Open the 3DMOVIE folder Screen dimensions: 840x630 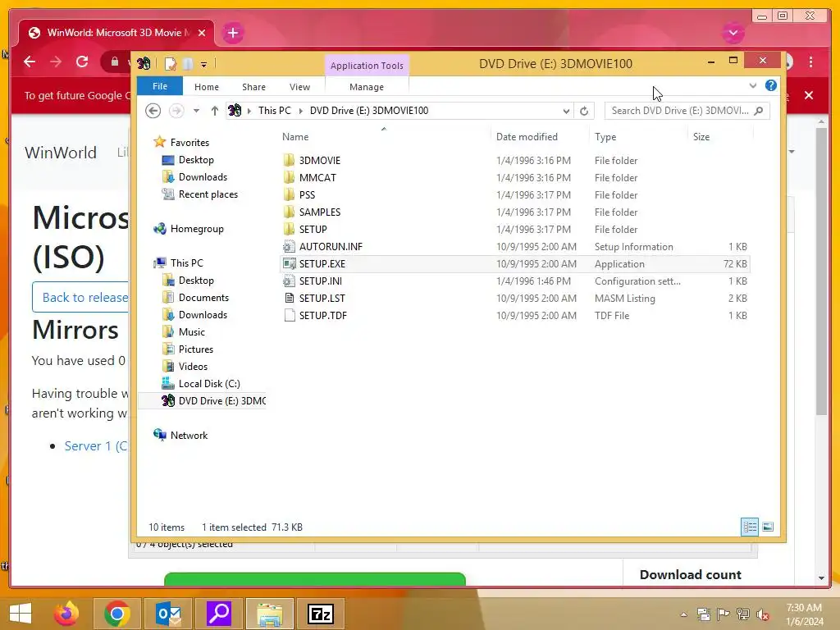click(x=319, y=160)
